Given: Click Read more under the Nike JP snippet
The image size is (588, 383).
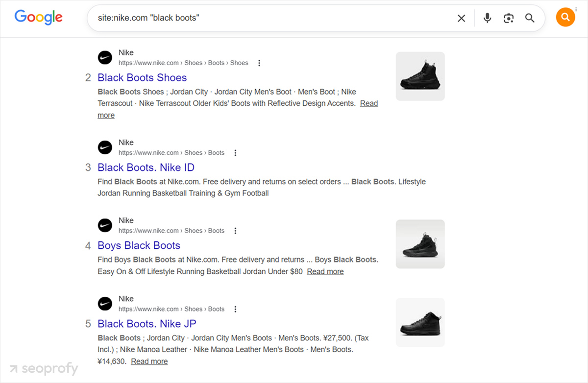Looking at the screenshot, I should click(149, 361).
